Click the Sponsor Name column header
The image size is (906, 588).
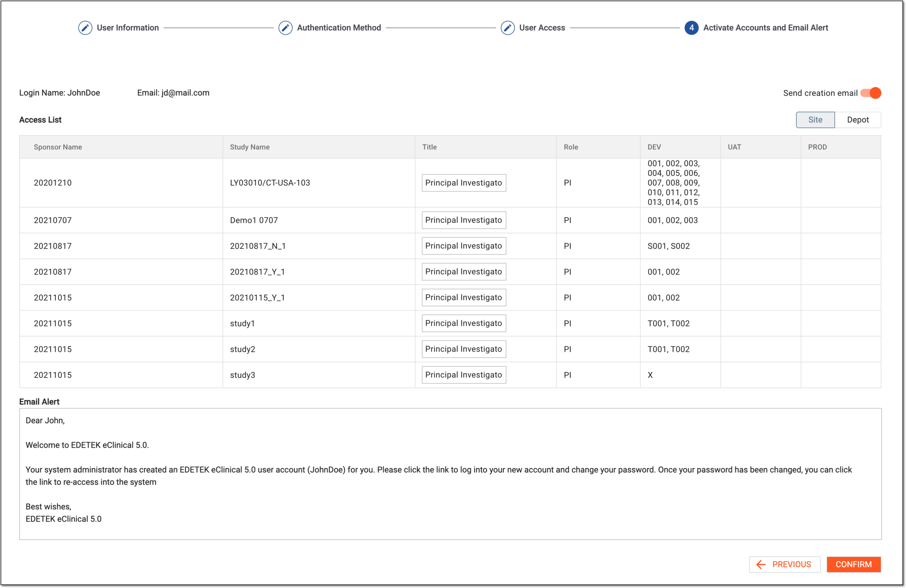(58, 147)
